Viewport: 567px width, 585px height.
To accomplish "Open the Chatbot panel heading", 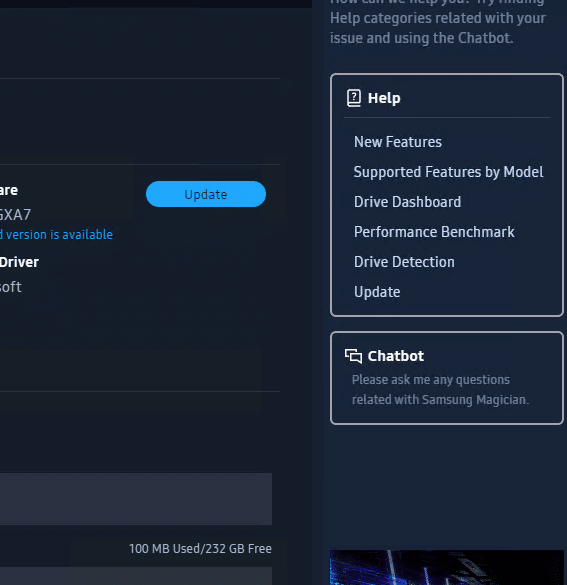I will 396,356.
